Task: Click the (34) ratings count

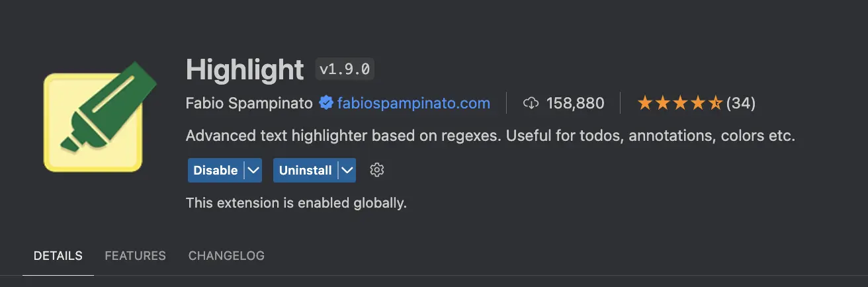Action: (741, 103)
